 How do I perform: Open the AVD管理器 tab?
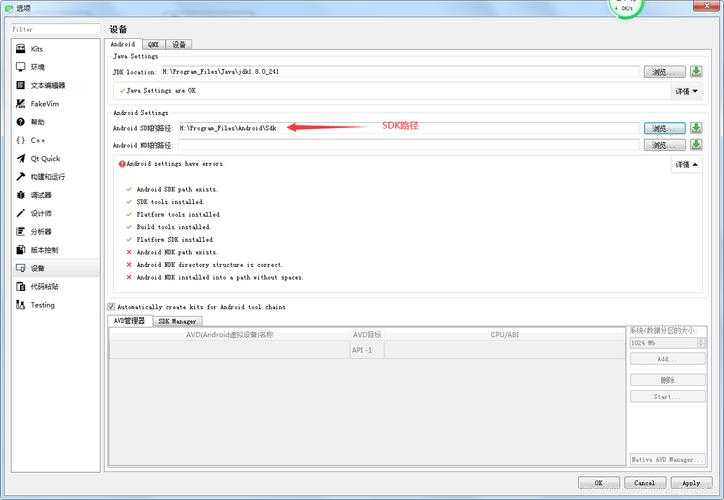point(129,320)
